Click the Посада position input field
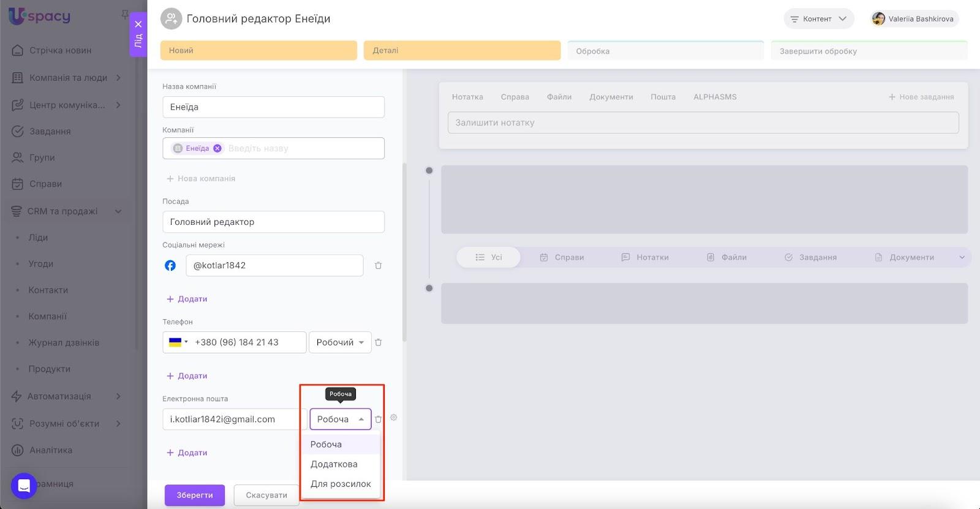Screen dimensions: 980x509 click(x=273, y=222)
